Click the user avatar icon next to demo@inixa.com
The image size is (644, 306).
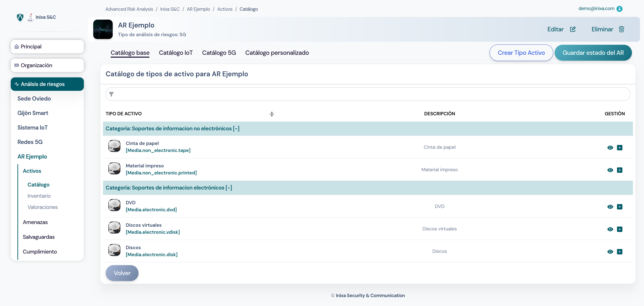coord(619,9)
